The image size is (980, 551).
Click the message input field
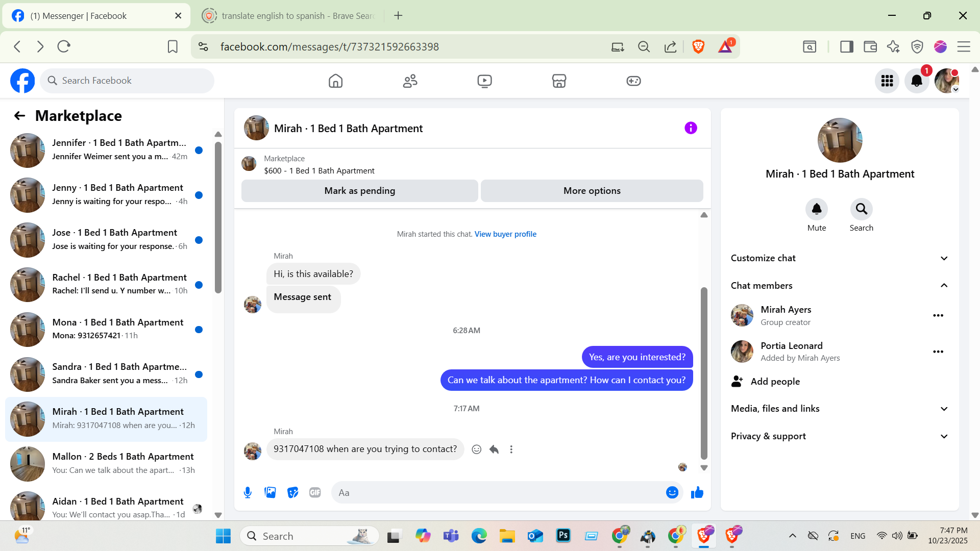[x=498, y=493]
